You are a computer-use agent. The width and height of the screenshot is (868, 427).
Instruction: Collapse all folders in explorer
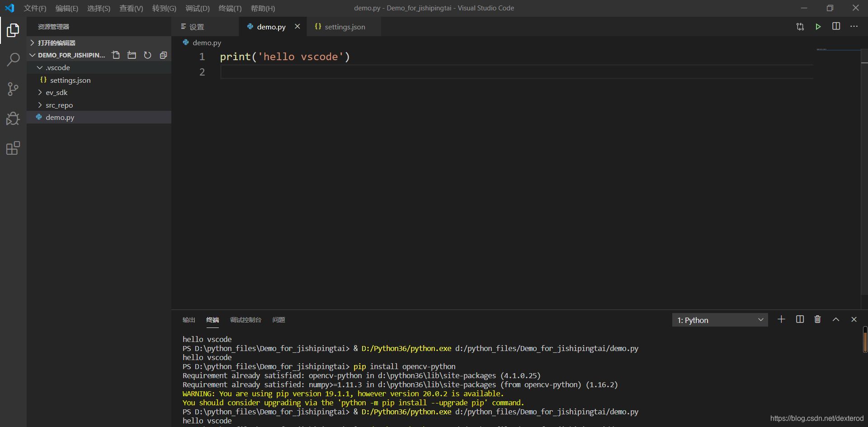[x=163, y=55]
